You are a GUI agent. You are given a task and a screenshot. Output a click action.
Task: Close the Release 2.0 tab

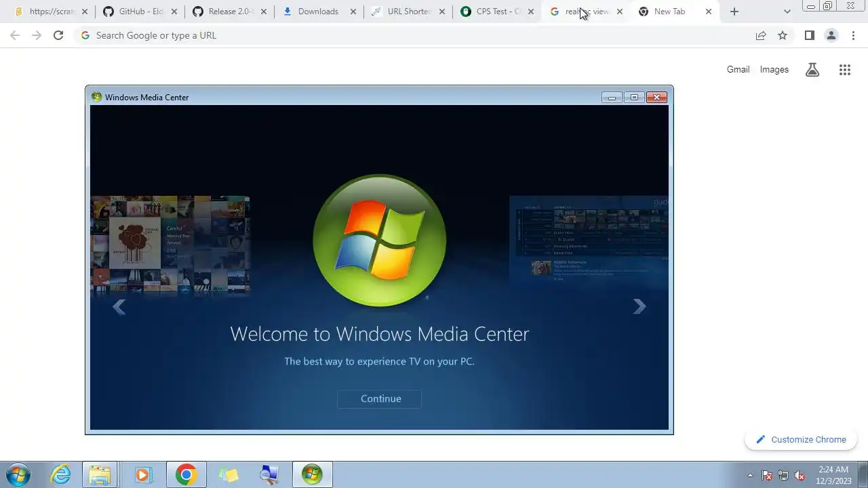click(x=264, y=12)
